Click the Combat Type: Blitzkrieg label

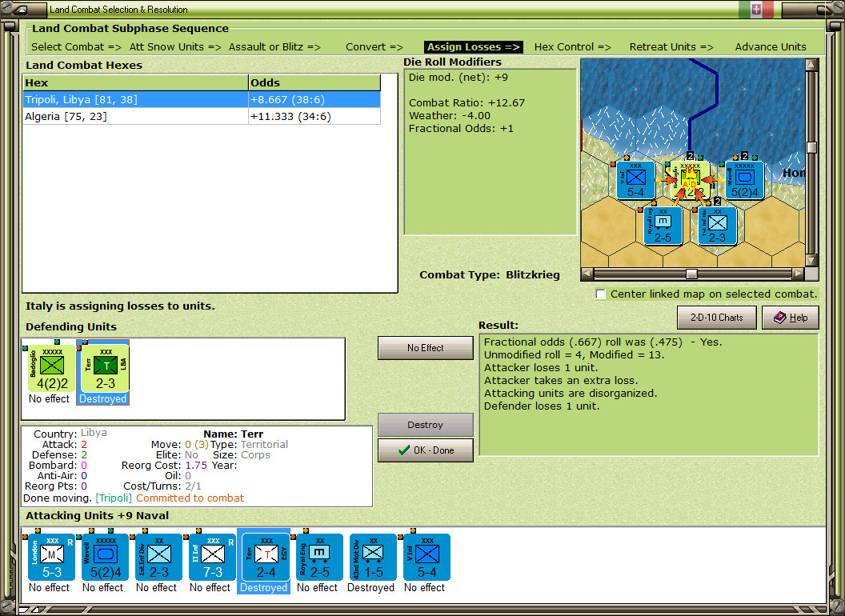pyautogui.click(x=490, y=275)
